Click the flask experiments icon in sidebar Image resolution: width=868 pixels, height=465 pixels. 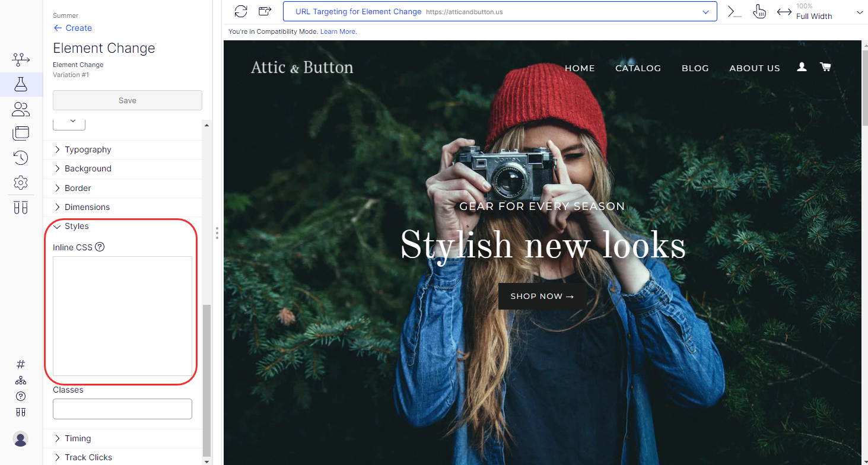[x=21, y=84]
